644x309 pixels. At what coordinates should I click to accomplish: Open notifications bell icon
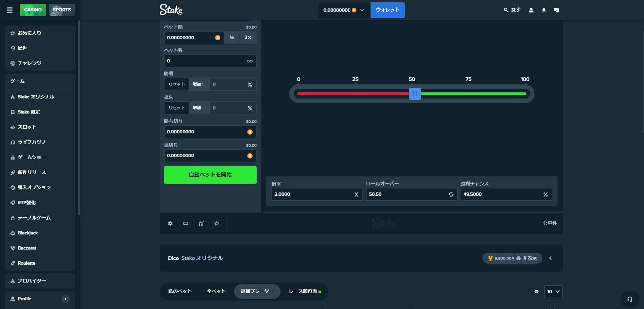pos(544,10)
